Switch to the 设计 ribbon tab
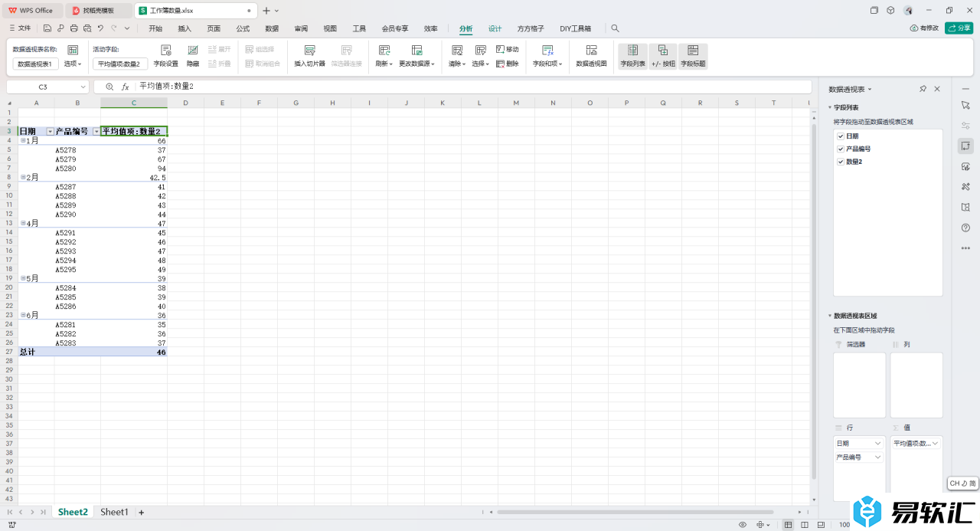The width and height of the screenshot is (980, 531). (495, 28)
